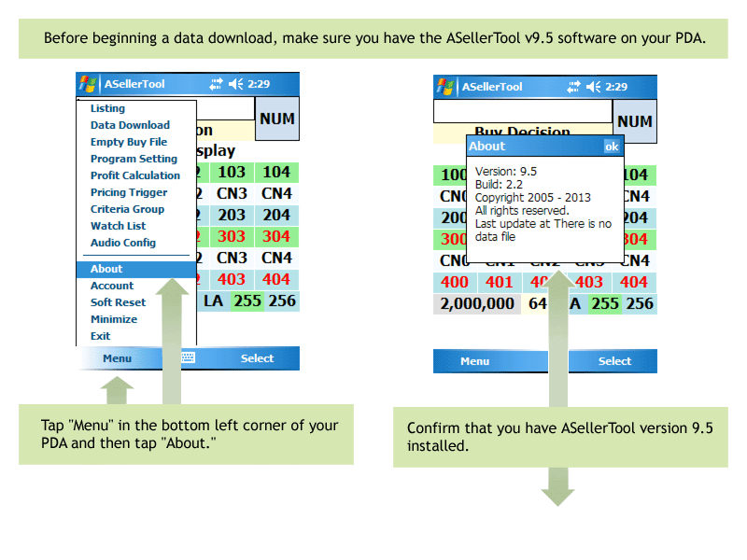Tap green cell 255 on the About-dialog PDA
This screenshot has height=560, width=747.
(605, 304)
